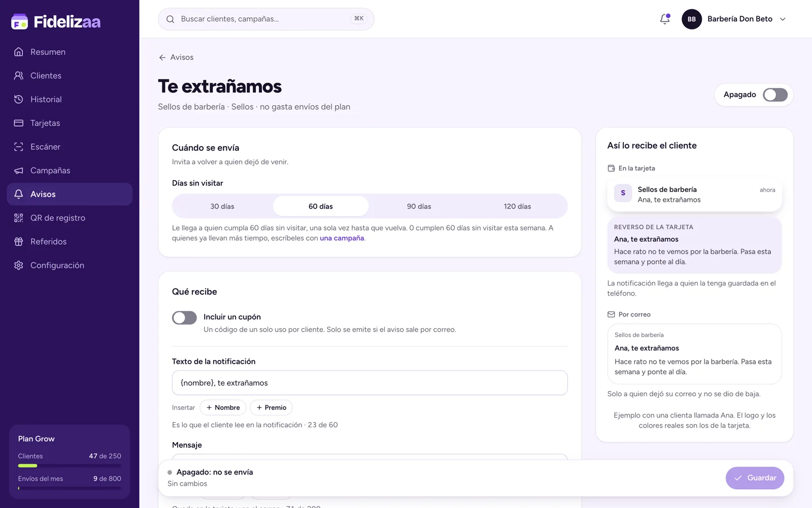Click the 'Te extrañamos' page title
Viewport: 812px width, 508px height.
220,86
